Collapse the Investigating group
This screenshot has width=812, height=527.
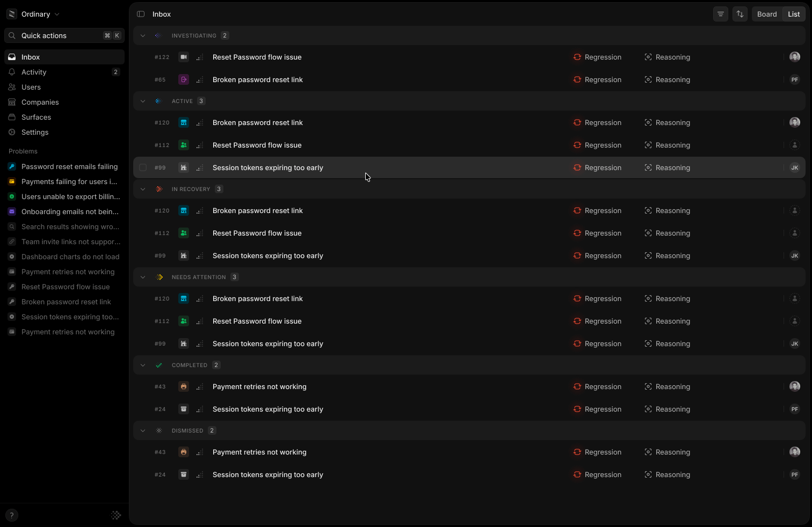pos(143,35)
